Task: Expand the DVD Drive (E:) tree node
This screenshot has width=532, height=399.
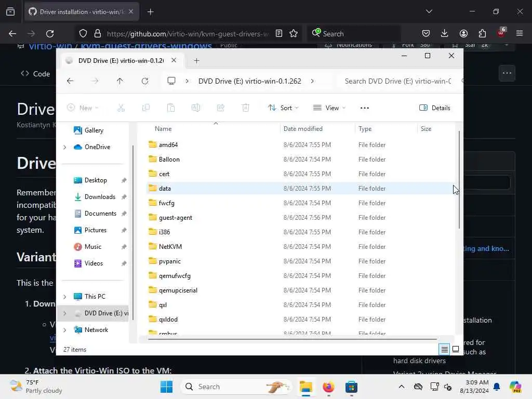Action: pyautogui.click(x=65, y=313)
